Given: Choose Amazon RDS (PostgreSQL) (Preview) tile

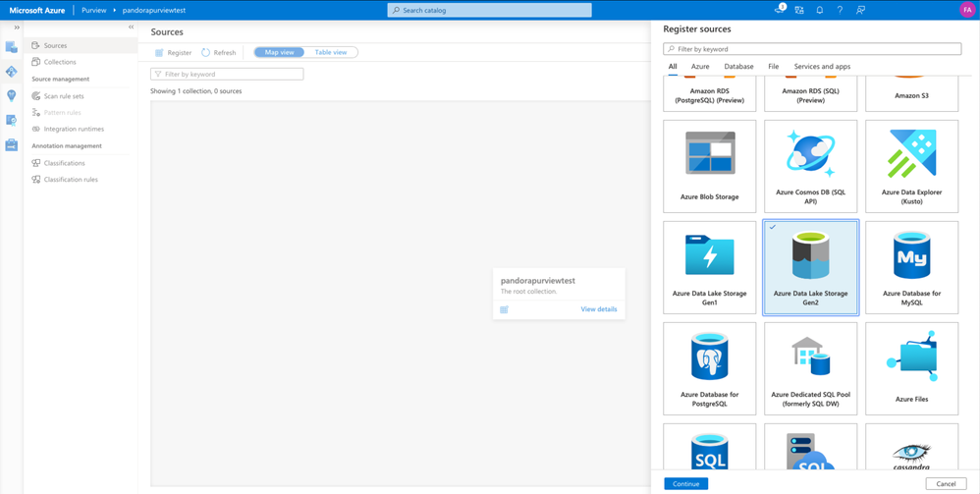Looking at the screenshot, I should coord(709,94).
